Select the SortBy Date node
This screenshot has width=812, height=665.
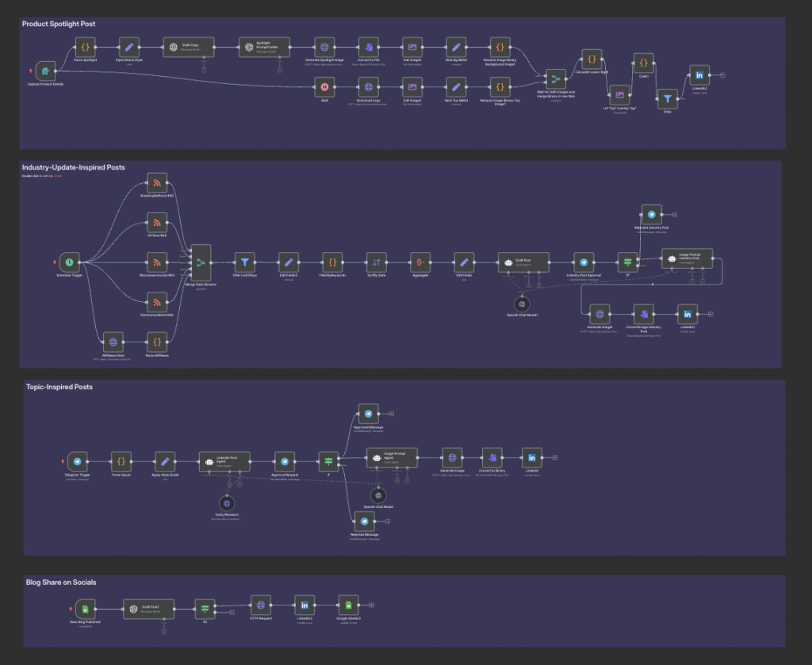pyautogui.click(x=377, y=262)
